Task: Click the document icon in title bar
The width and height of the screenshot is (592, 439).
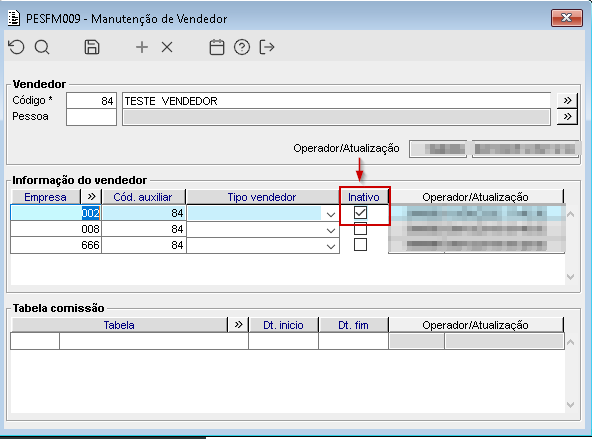Action: click(x=14, y=18)
